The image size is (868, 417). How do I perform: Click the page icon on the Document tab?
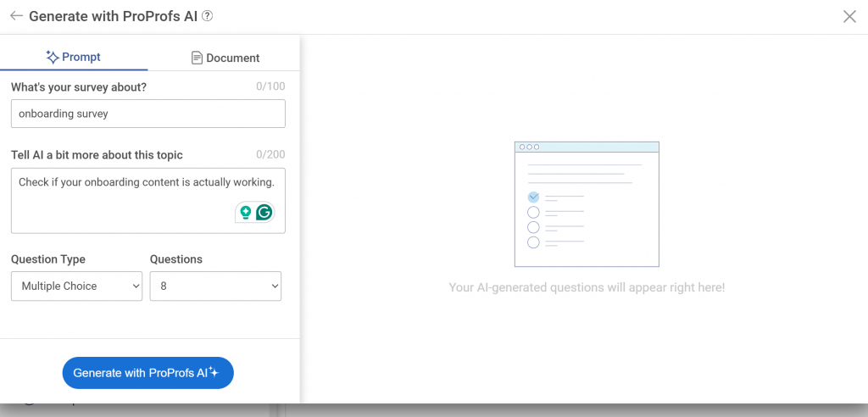197,58
